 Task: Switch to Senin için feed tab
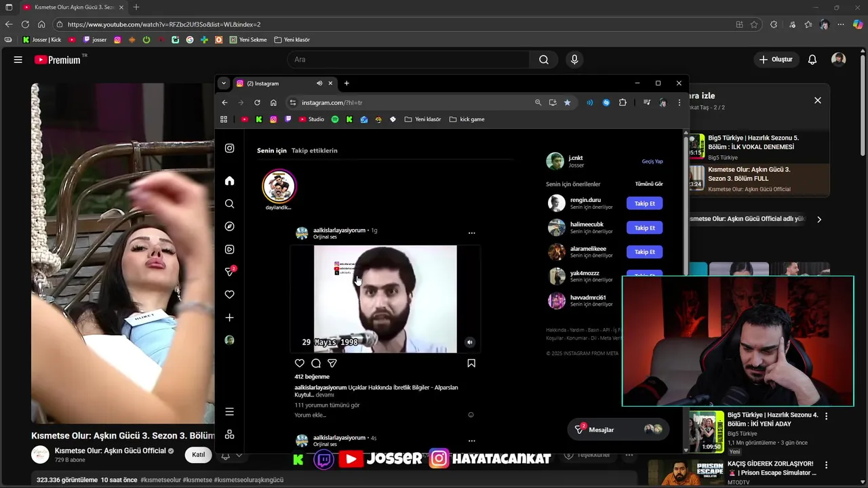pyautogui.click(x=272, y=150)
